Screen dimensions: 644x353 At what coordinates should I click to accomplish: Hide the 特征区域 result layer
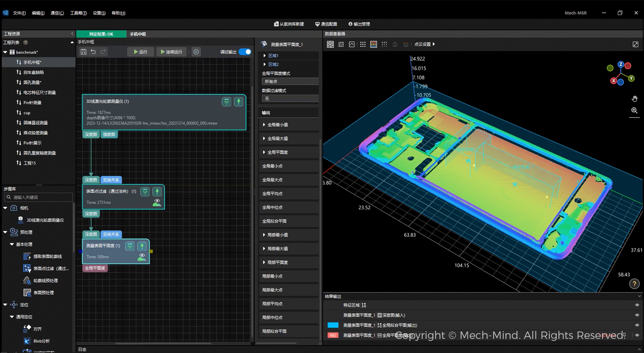pyautogui.click(x=637, y=305)
